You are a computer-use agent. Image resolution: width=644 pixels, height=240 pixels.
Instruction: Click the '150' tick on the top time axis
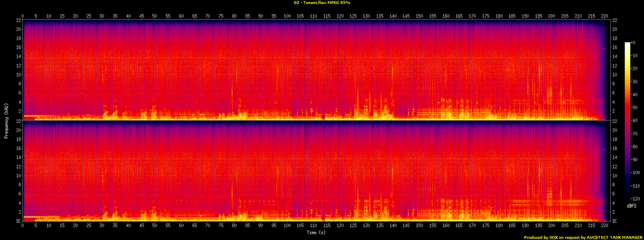[x=420, y=16]
